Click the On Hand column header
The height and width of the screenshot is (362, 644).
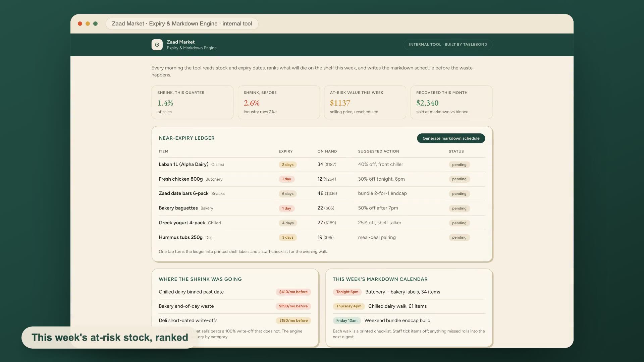coord(327,152)
